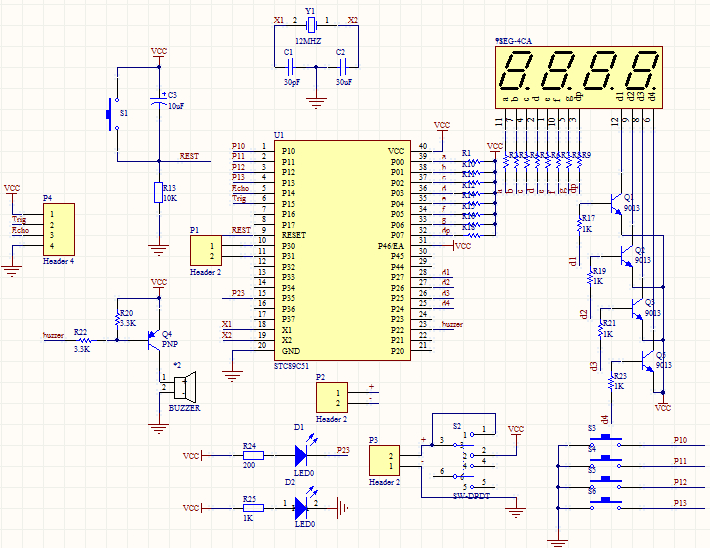Click the "BUZZER" component label

(184, 408)
